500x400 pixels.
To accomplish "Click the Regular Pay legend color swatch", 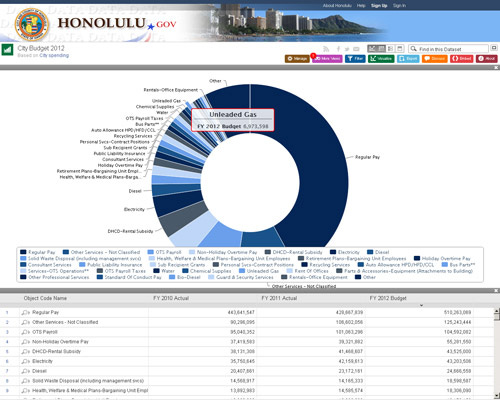I will click(x=23, y=252).
